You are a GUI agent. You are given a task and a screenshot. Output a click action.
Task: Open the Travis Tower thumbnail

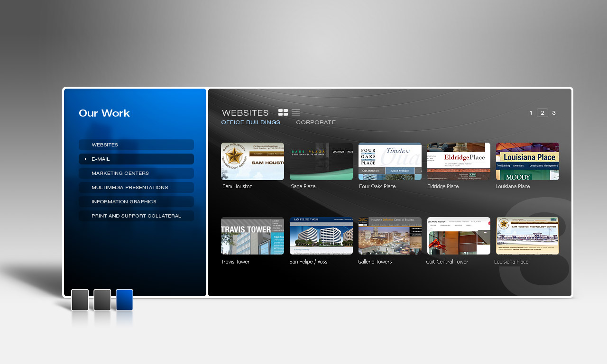(252, 236)
